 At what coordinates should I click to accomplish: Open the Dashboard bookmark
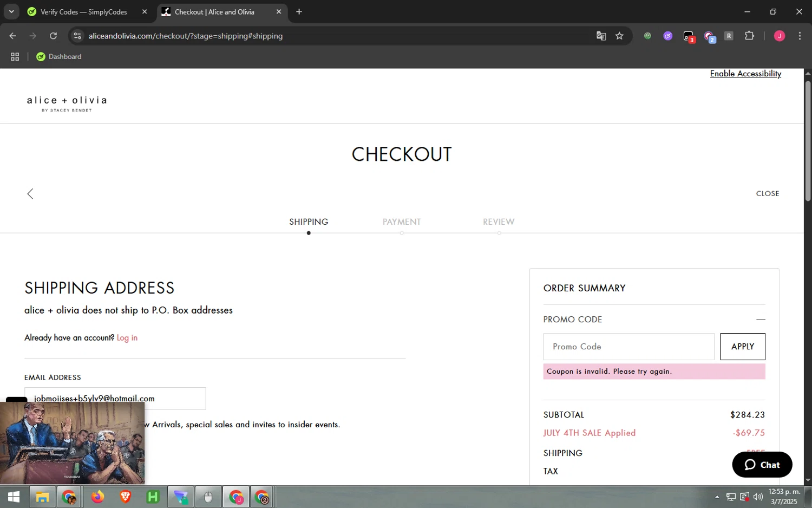point(58,56)
